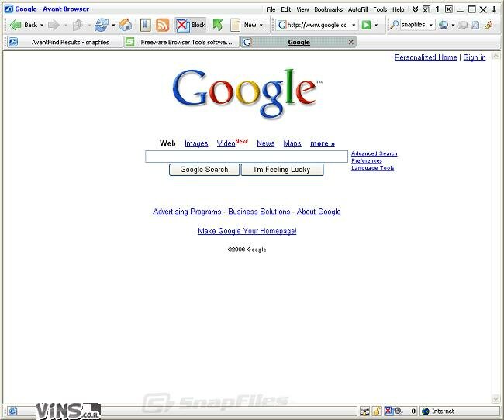The height and width of the screenshot is (420, 504).
Task: Expand the address bar URL dropdown
Action: 354,25
